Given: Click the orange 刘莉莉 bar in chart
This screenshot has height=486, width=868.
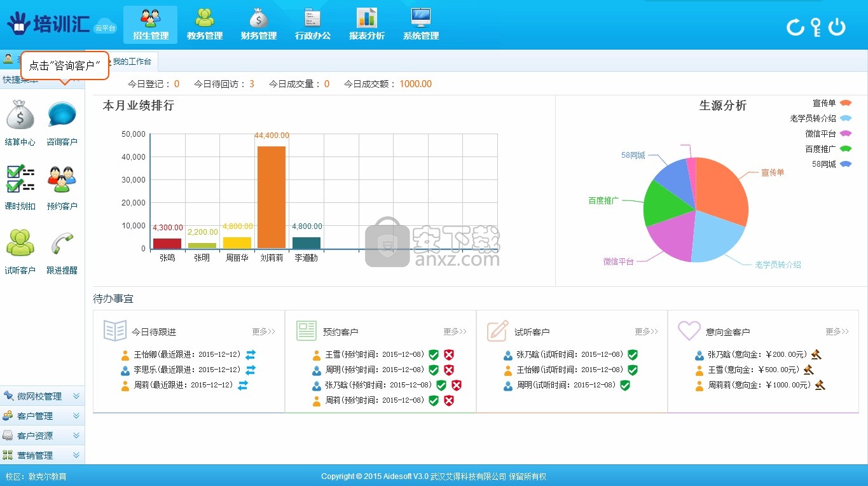Looking at the screenshot, I should [272, 197].
